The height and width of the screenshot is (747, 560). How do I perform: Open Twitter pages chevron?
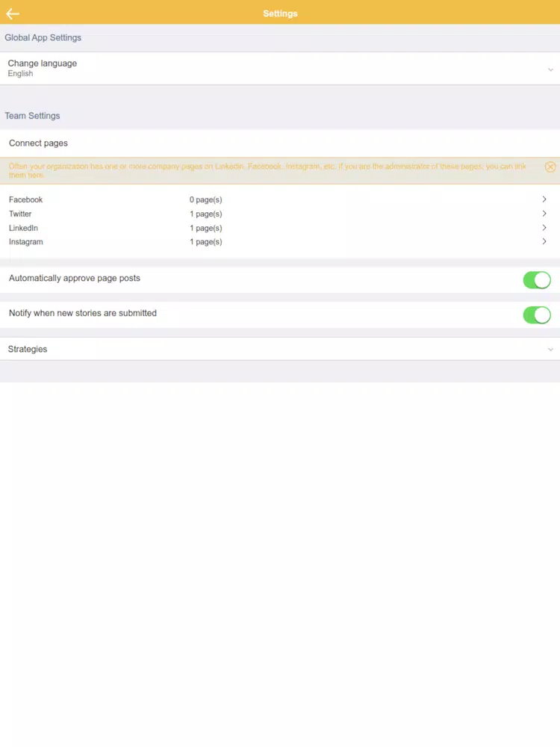[x=544, y=214]
